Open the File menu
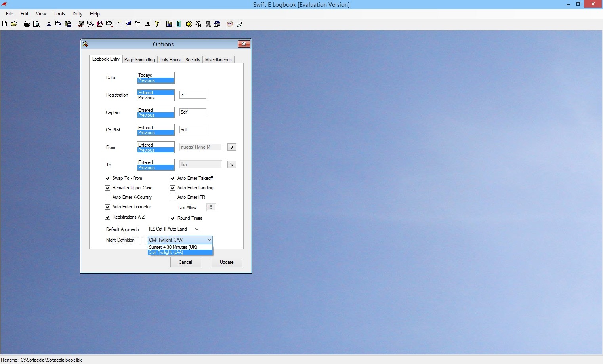Screen dimensions: 603x364 click(10, 13)
